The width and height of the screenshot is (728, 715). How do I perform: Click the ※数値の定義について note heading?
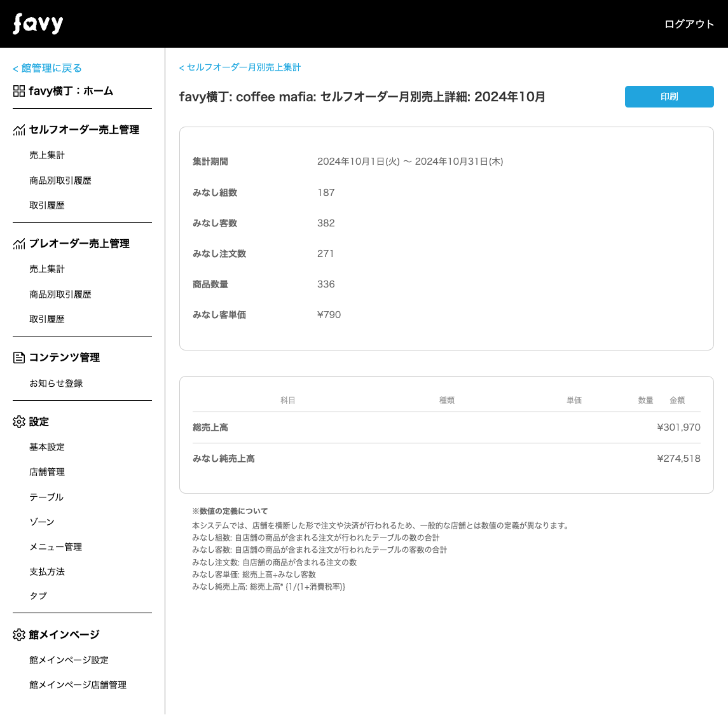pos(230,511)
